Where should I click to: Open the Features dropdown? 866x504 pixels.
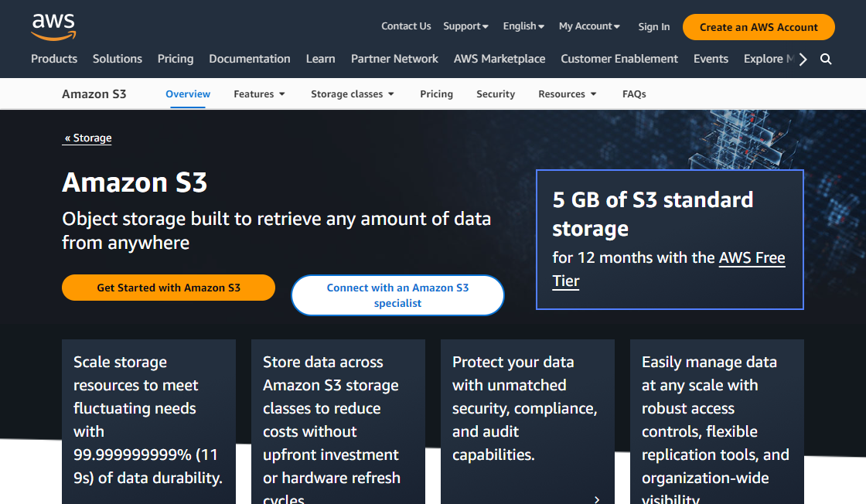click(x=259, y=94)
